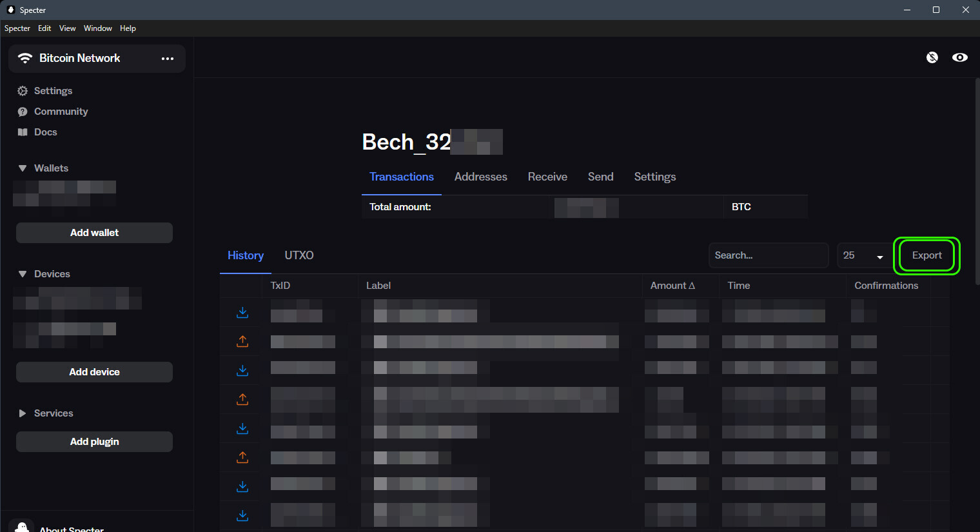Open the View menu
The image size is (980, 532).
pos(68,28)
